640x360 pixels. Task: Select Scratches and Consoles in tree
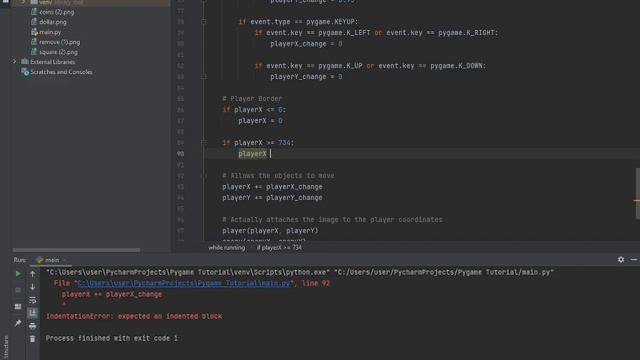pyautogui.click(x=61, y=72)
